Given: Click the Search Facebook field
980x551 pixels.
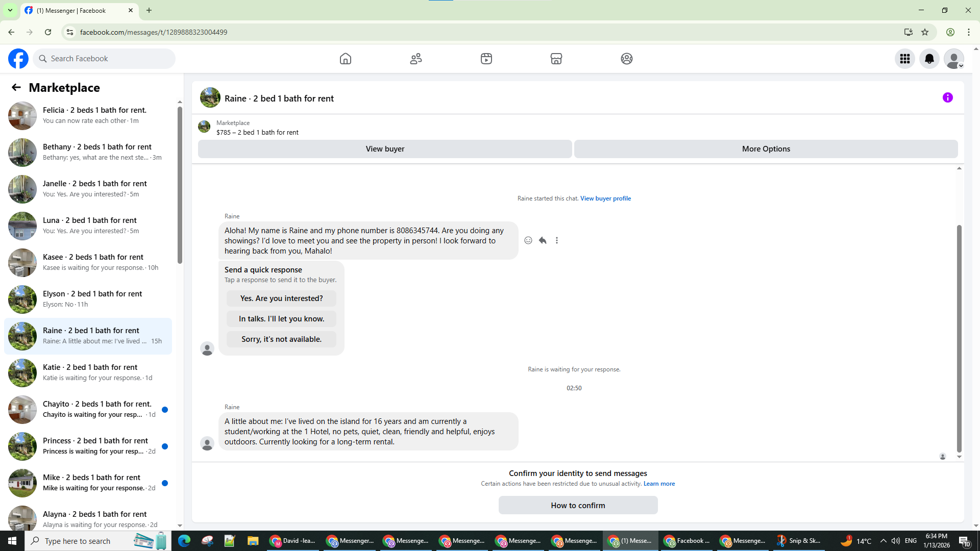Looking at the screenshot, I should click(105, 59).
